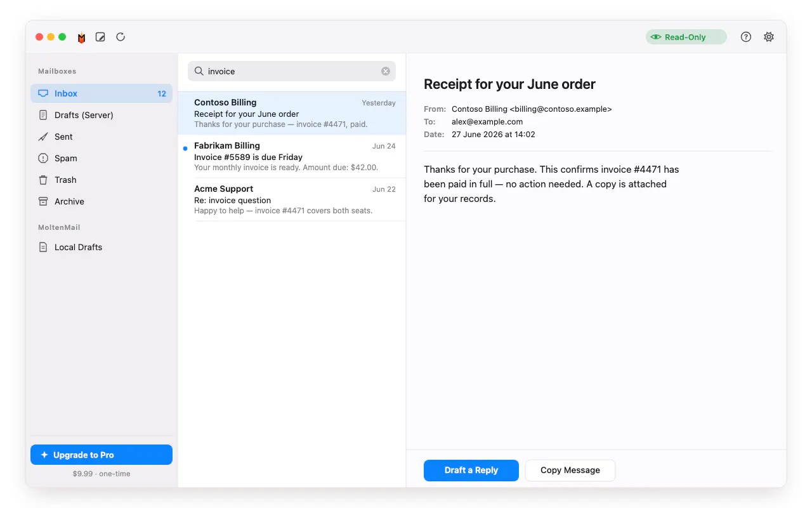Click the Yesterday date label

tap(379, 103)
